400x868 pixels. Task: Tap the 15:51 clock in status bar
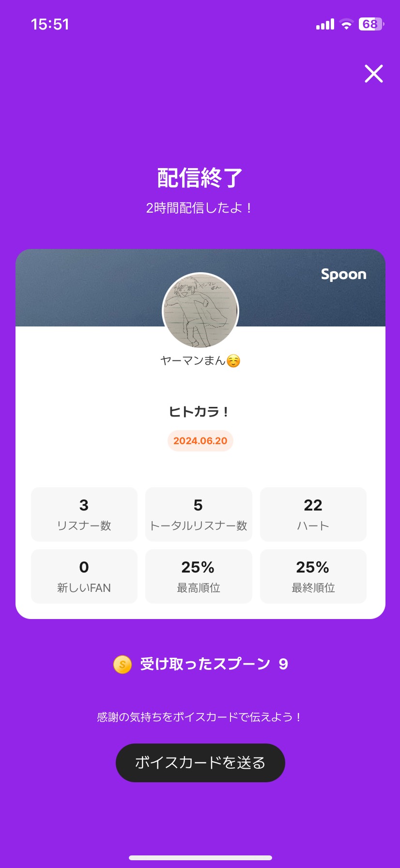pos(50,24)
